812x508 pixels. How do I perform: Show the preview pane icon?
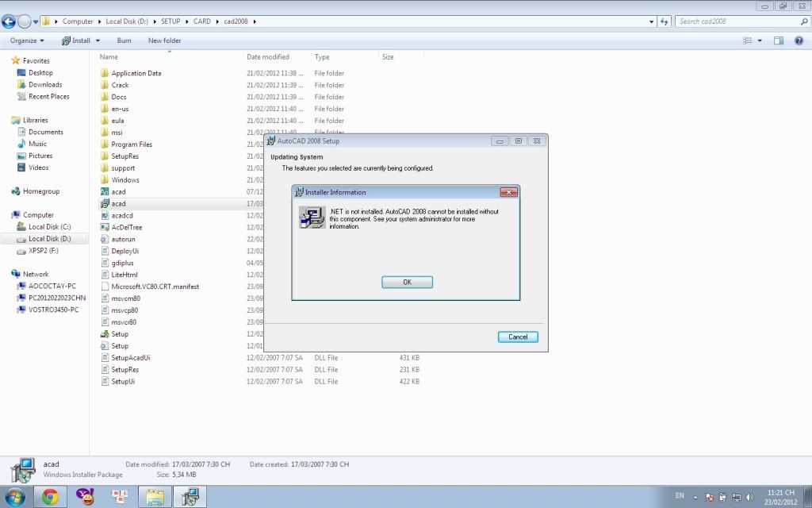[x=779, y=40]
